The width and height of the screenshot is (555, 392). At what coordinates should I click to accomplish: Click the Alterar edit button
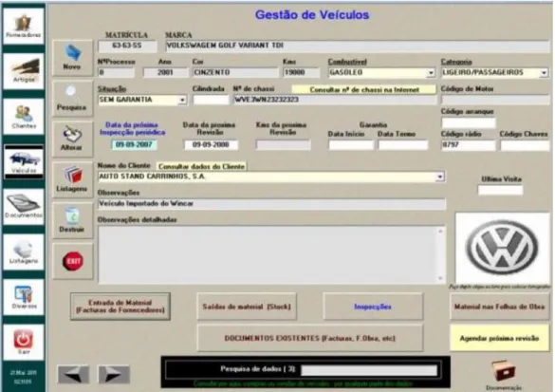[72, 139]
